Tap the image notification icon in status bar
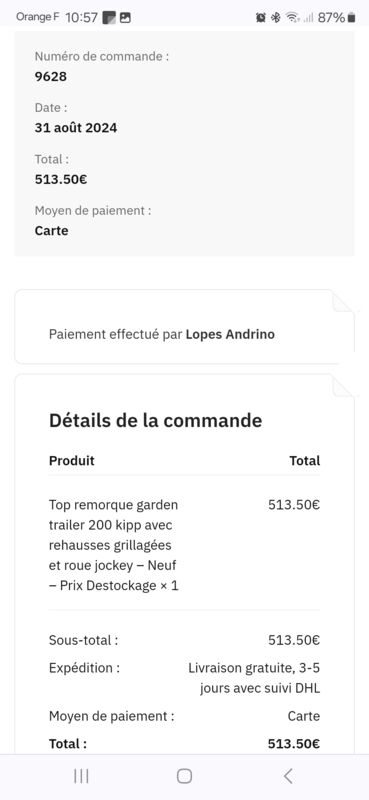 click(125, 18)
